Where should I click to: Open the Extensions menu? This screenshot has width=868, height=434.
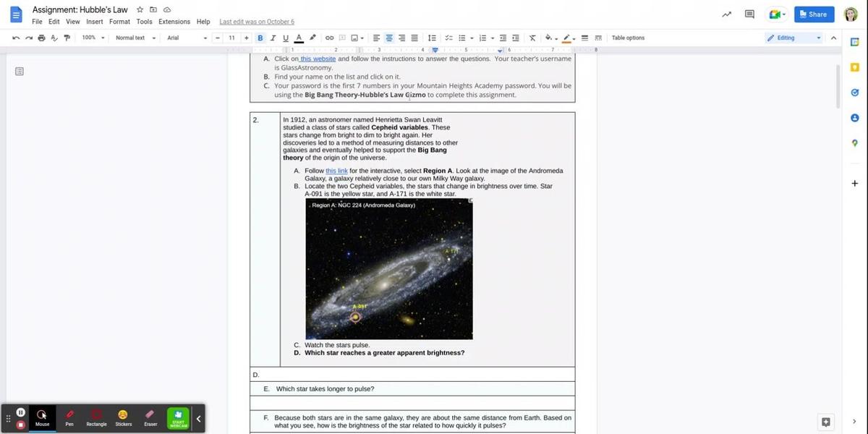point(174,22)
